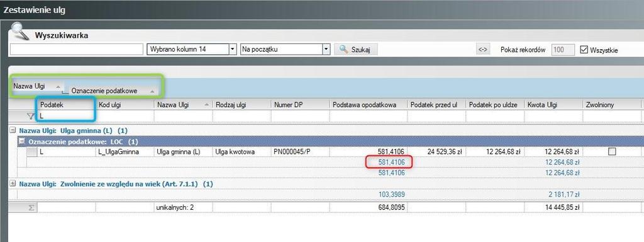Click the Kod ulgi filter cell
Viewport: 644px width, 242px height.
[x=125, y=117]
